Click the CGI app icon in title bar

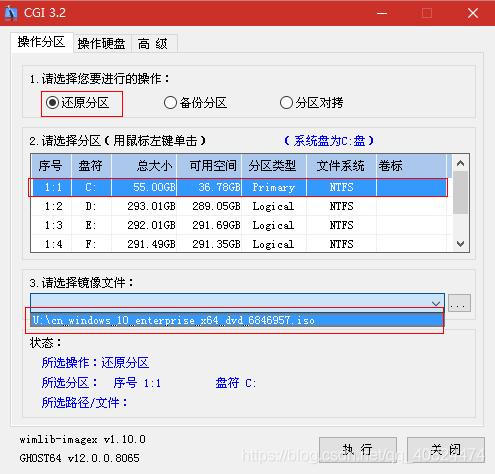(x=11, y=13)
